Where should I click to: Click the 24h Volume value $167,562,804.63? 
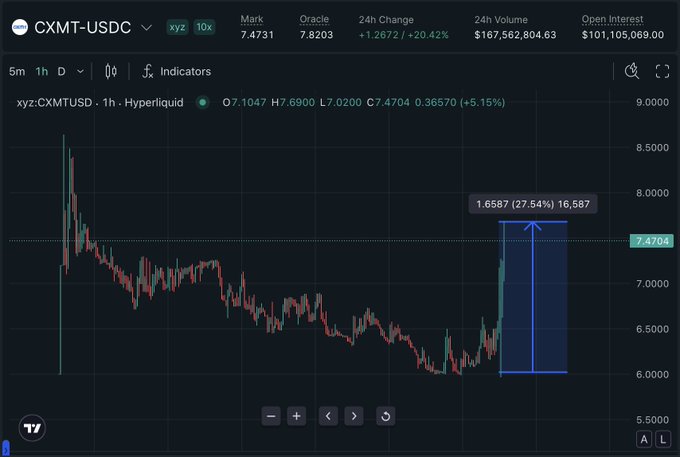[x=515, y=35]
